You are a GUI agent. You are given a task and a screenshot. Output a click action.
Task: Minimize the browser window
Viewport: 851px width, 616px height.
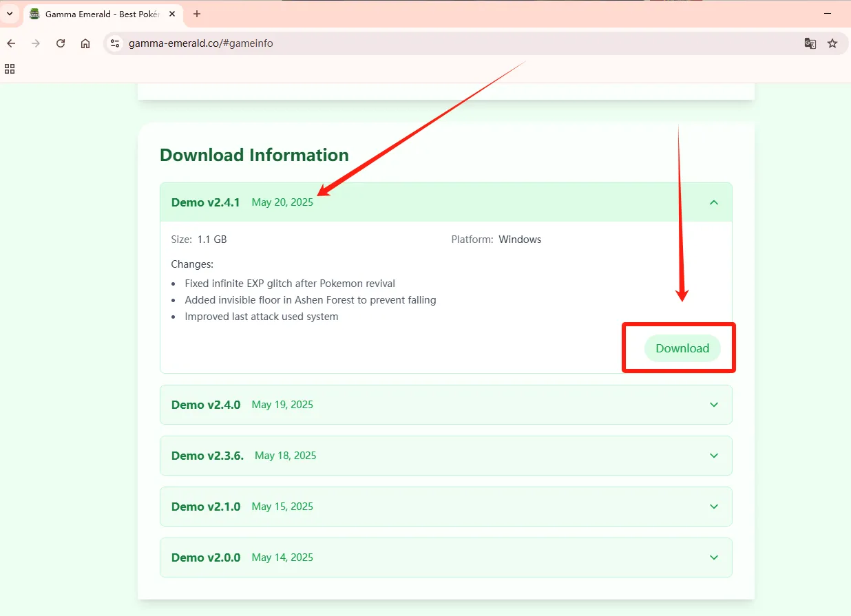click(827, 14)
